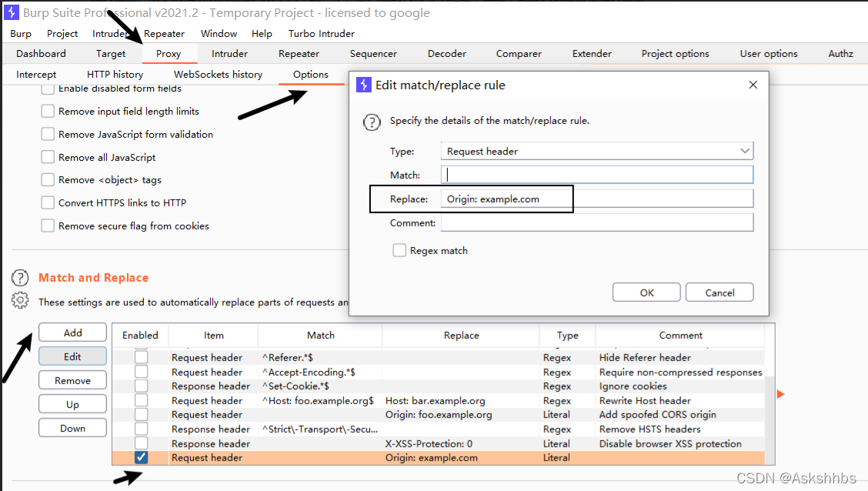Click the Comment input field
The image size is (868, 491).
597,222
